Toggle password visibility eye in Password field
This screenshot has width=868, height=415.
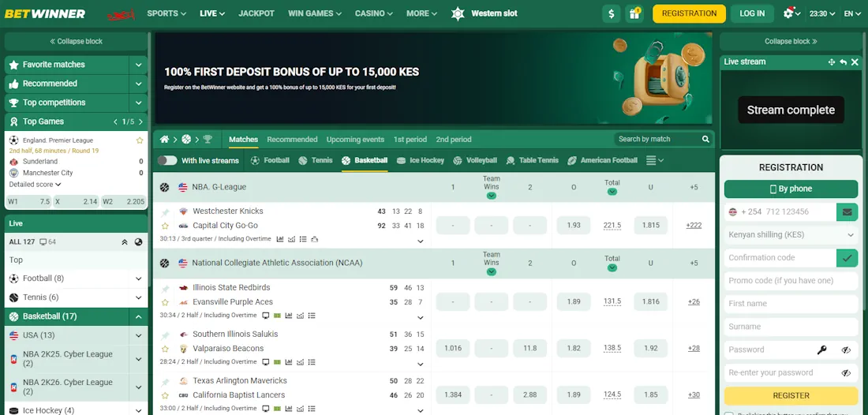(x=846, y=350)
